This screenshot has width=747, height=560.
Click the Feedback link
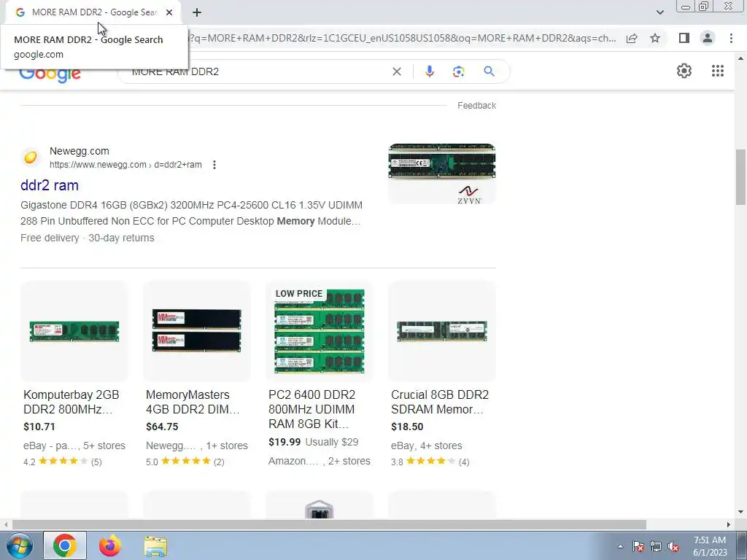point(476,105)
